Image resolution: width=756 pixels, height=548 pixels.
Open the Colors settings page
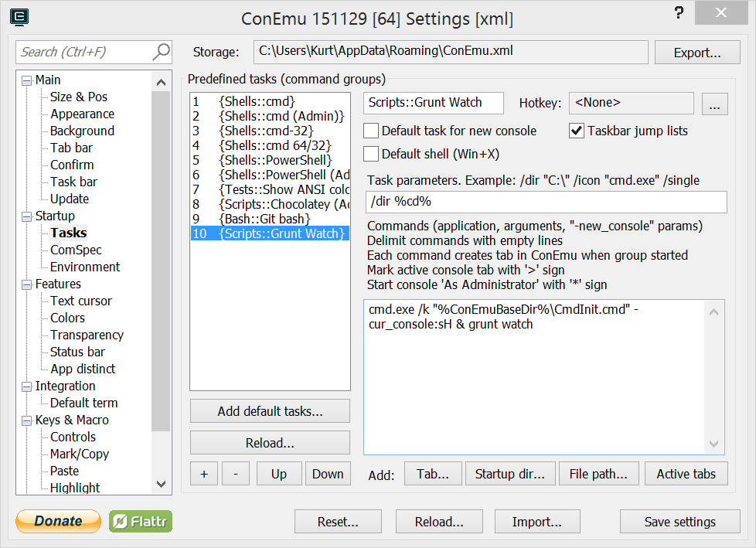[x=67, y=318]
